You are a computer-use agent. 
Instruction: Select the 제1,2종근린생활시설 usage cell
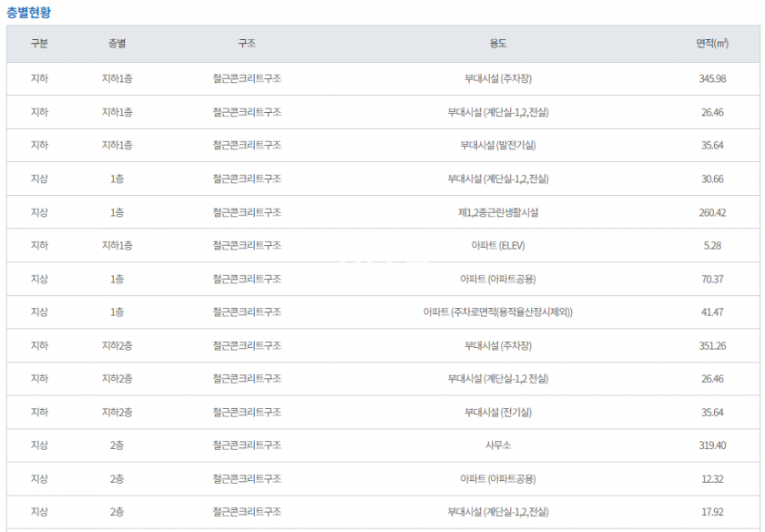tap(497, 212)
